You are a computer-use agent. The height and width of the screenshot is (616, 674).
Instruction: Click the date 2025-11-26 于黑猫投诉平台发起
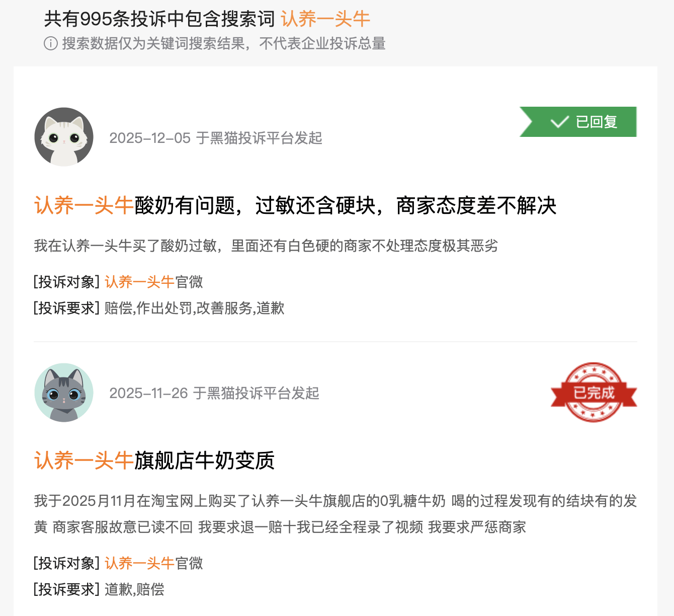point(214,393)
